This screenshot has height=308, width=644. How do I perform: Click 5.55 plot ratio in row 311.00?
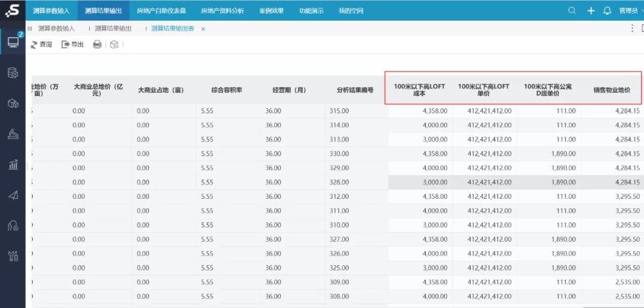click(x=228, y=211)
